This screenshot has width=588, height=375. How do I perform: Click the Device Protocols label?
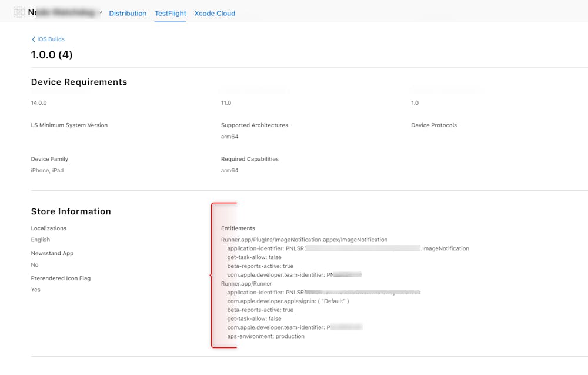coord(434,125)
